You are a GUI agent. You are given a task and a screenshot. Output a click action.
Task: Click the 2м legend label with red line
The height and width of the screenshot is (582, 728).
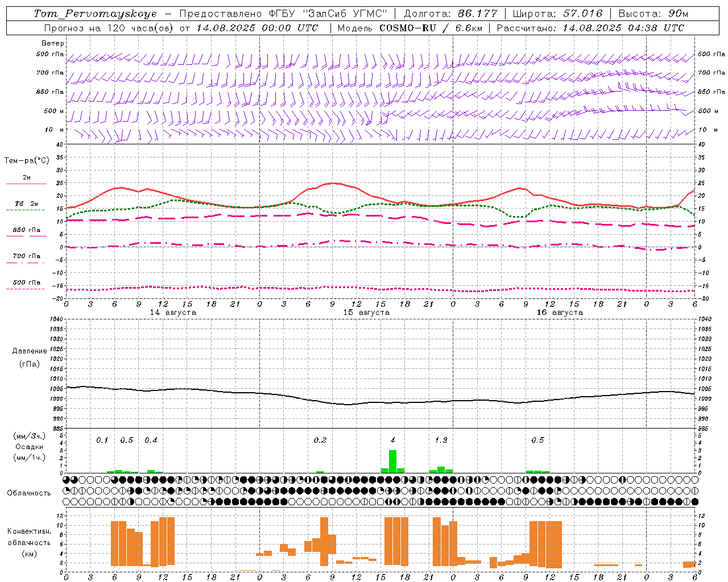(x=27, y=177)
